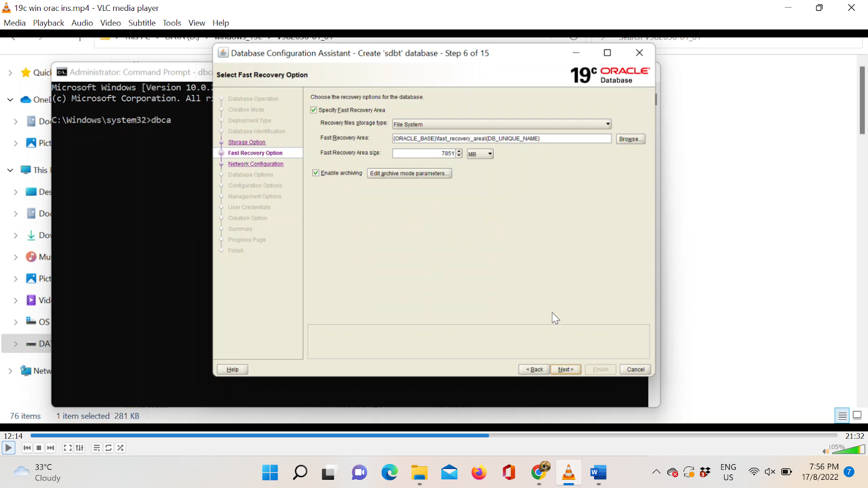Open Microsoft Office from the taskbar

pos(509,472)
